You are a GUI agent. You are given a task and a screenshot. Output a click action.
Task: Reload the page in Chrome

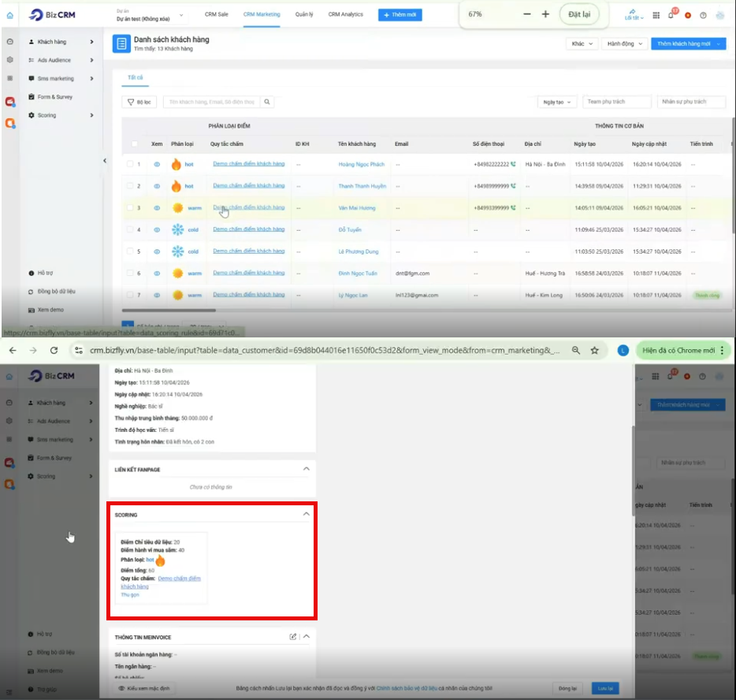54,350
